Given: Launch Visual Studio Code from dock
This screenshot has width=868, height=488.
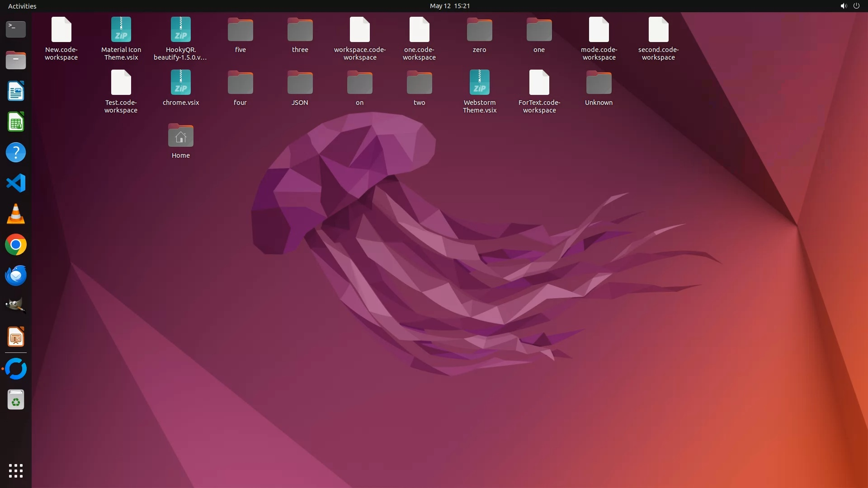Looking at the screenshot, I should (x=16, y=183).
